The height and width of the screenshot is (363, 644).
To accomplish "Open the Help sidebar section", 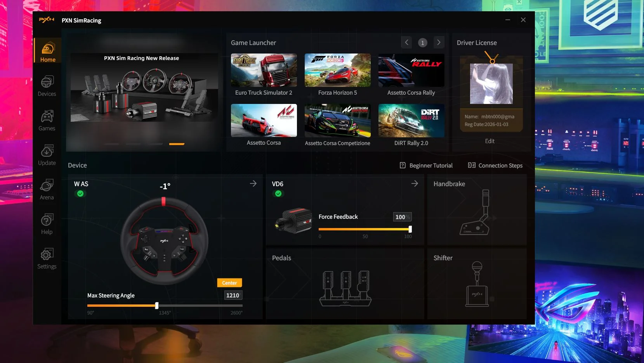I will [x=47, y=224].
